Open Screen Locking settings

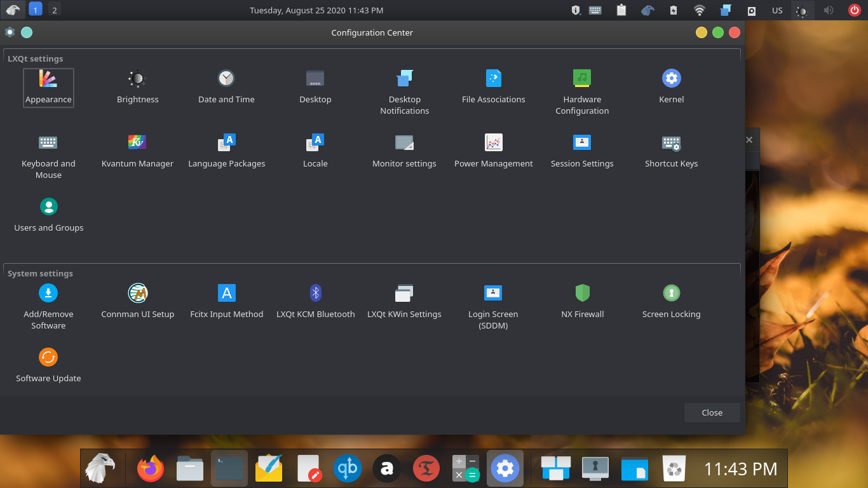click(672, 302)
